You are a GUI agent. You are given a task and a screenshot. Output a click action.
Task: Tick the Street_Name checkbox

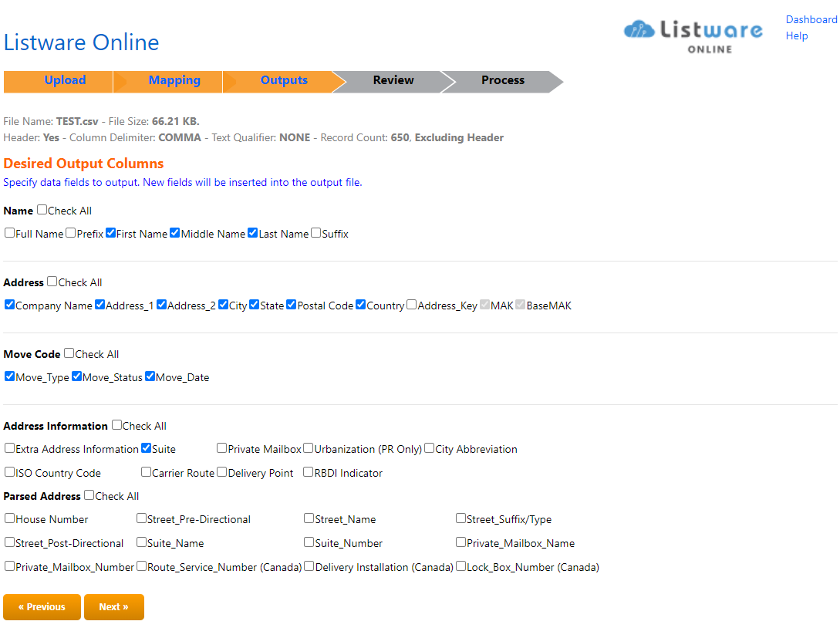309,518
